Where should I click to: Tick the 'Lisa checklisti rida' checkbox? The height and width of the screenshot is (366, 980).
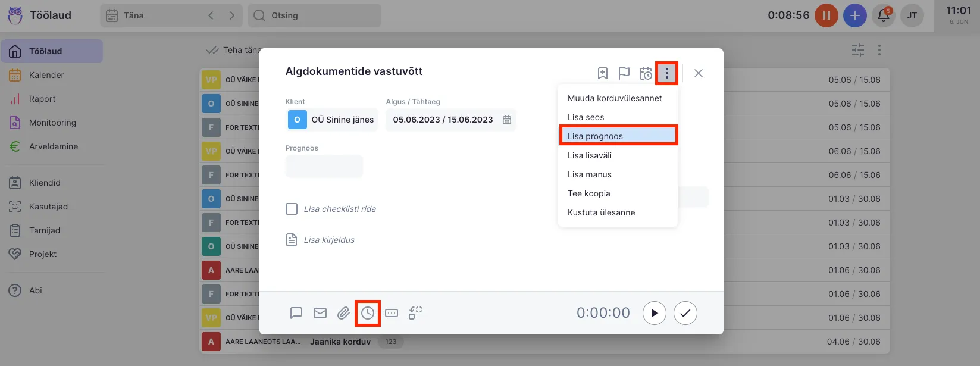click(x=292, y=209)
